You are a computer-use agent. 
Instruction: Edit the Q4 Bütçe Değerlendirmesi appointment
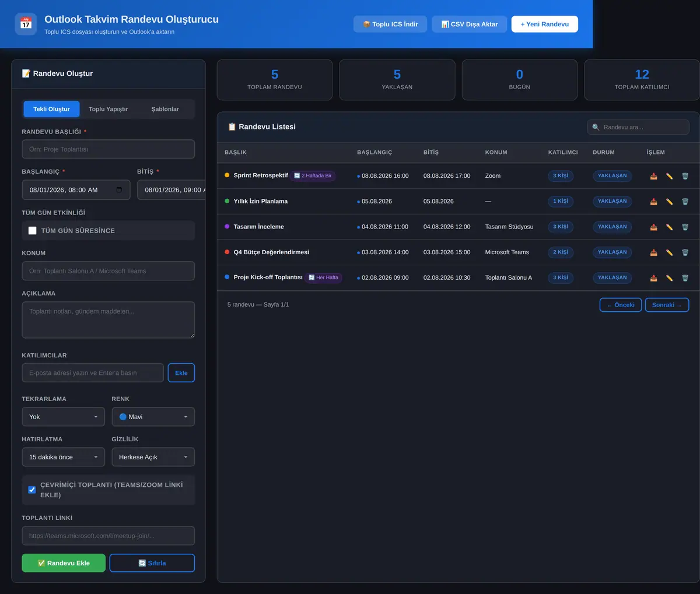[x=669, y=252]
